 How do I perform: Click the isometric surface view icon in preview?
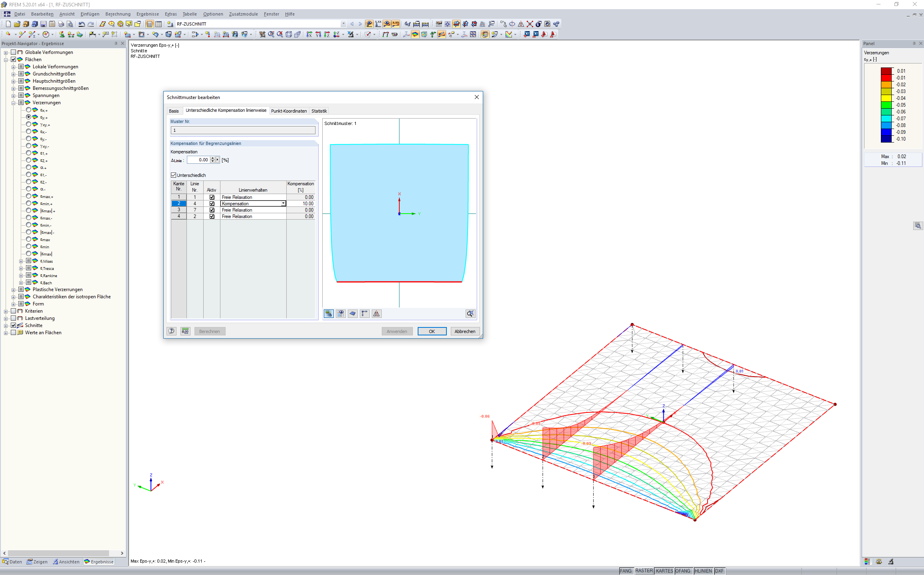click(x=352, y=314)
